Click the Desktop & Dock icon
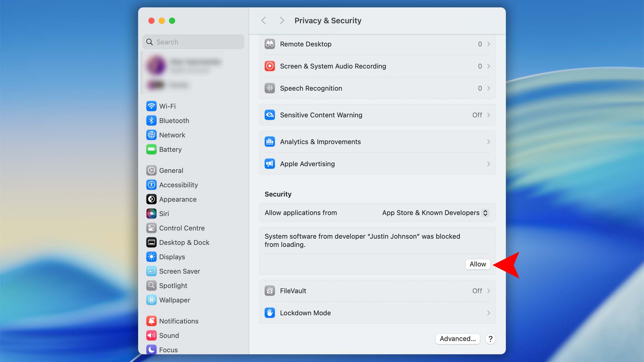The image size is (644, 362). pyautogui.click(x=151, y=243)
